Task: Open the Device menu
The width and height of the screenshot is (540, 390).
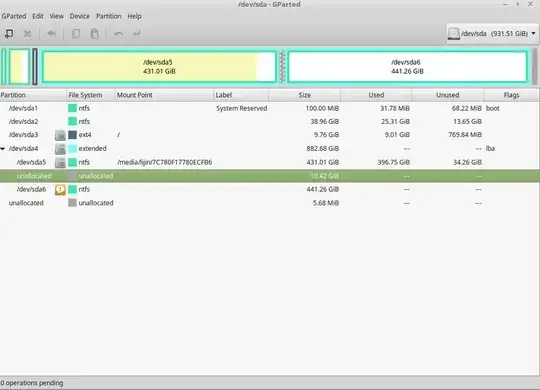Action: click(x=80, y=16)
